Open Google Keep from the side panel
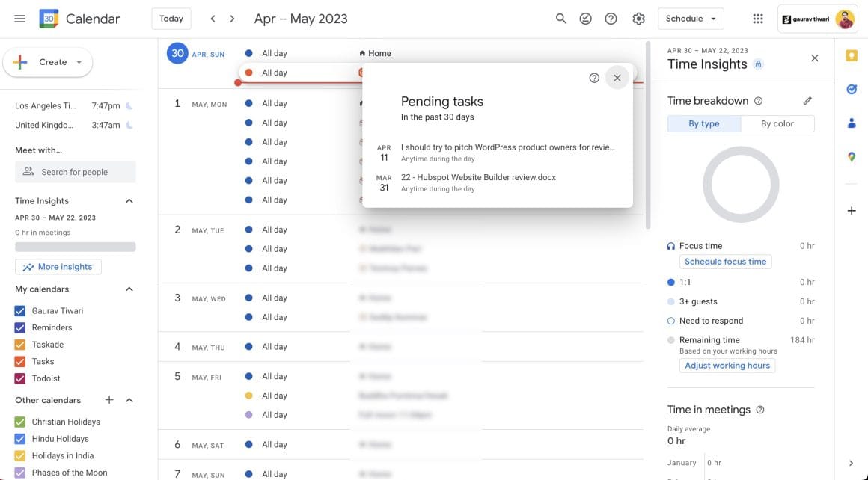The width and height of the screenshot is (868, 480). coord(851,55)
